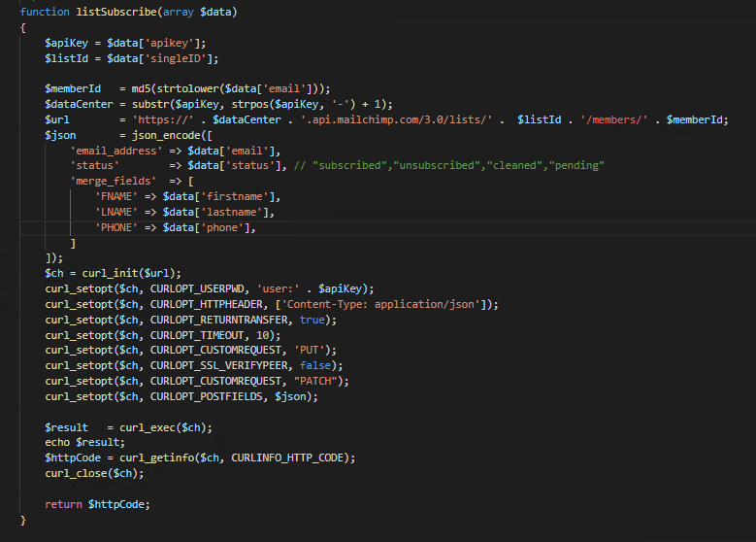756x542 pixels.
Task: Click the '/members/' string
Action: coord(613,119)
